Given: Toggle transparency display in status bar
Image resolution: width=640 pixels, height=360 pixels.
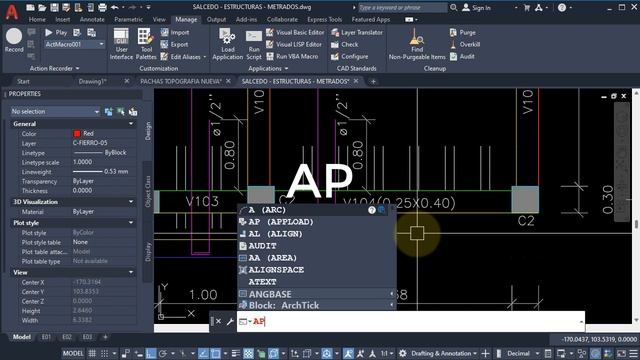Looking at the screenshot, I should coord(248,353).
